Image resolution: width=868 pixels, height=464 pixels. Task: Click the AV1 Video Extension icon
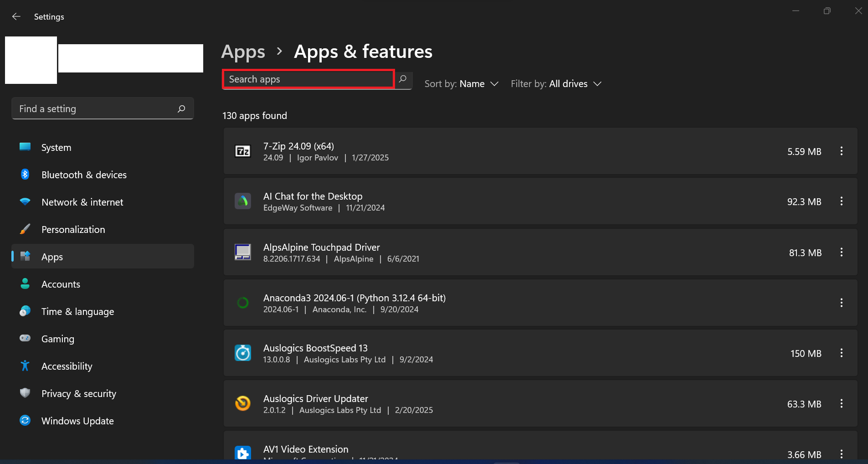pyautogui.click(x=243, y=453)
